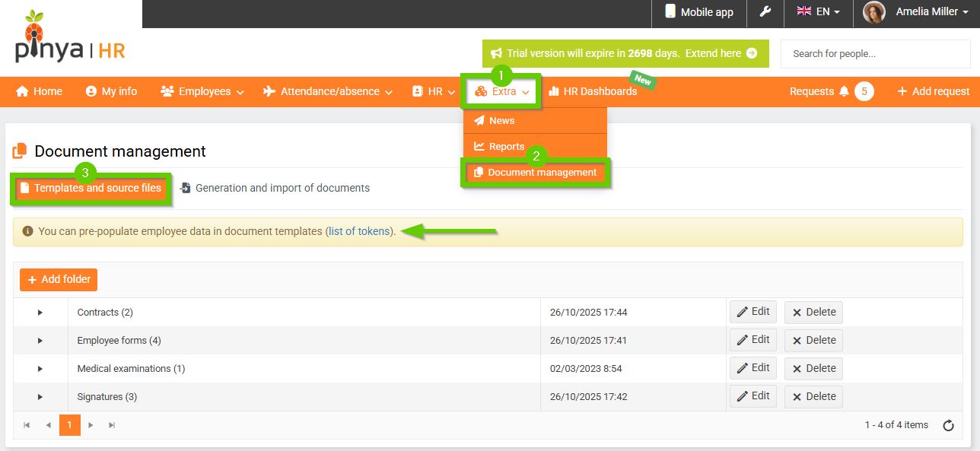Viewport: 980px width, 451px height.
Task: Expand the Employee forms folder row
Action: click(40, 341)
